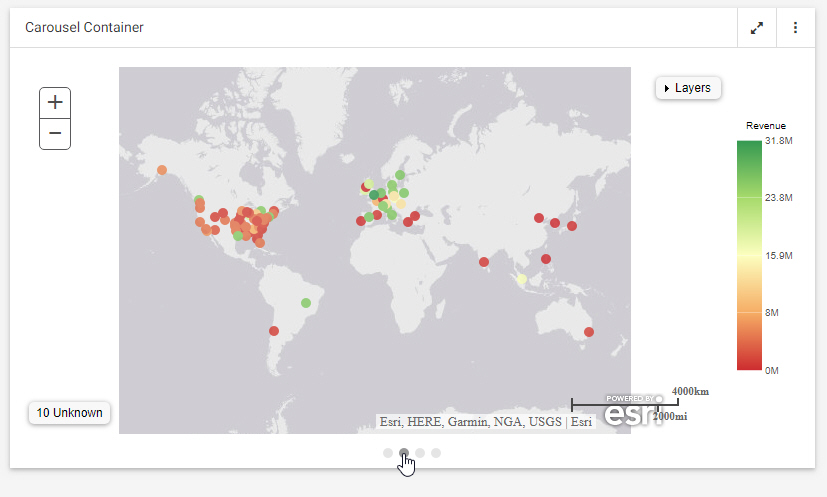Screen dimensions: 827x497
Task: Expand the Layers panel
Action: click(x=688, y=88)
